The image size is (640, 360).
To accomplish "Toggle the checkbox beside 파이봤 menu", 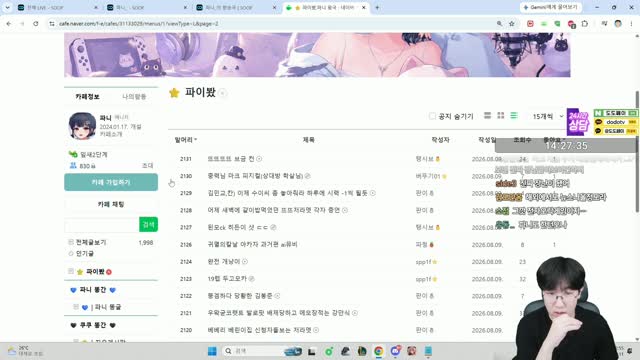I will coord(71,271).
